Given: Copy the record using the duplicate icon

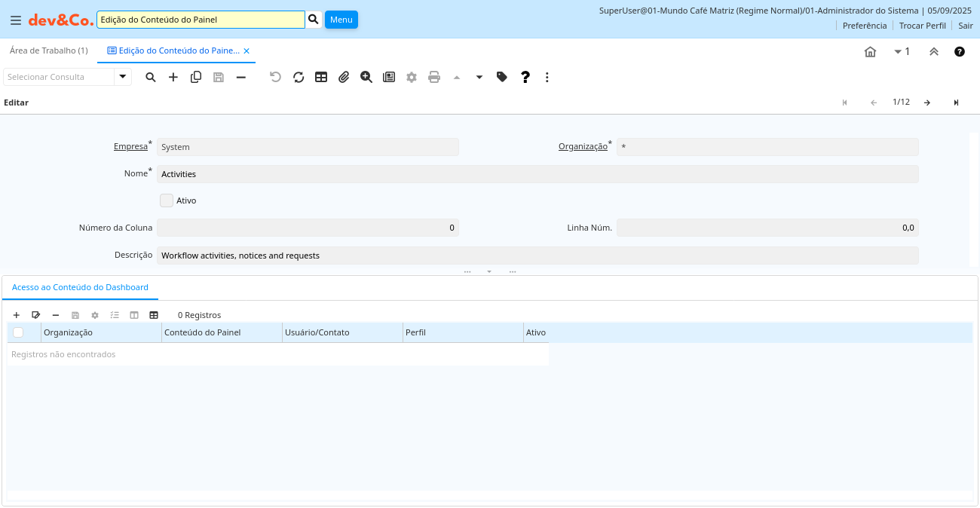Looking at the screenshot, I should pos(196,77).
